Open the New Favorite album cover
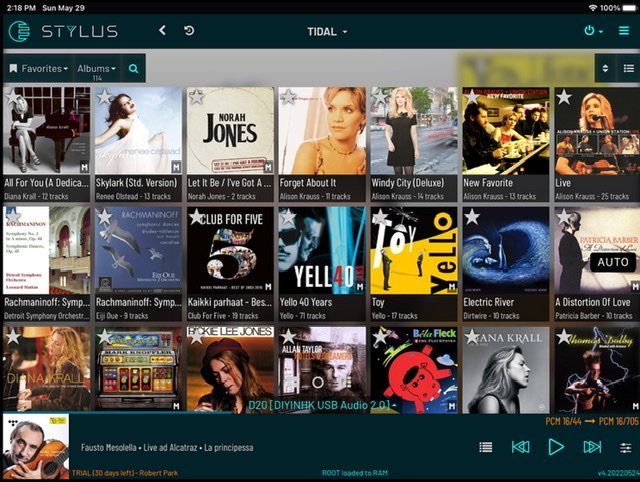 (x=506, y=131)
